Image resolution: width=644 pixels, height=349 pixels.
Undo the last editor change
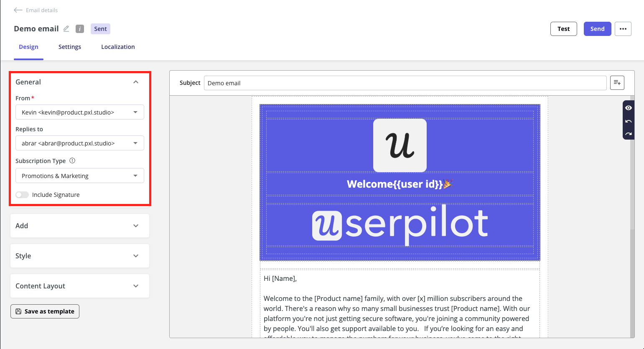(x=629, y=121)
